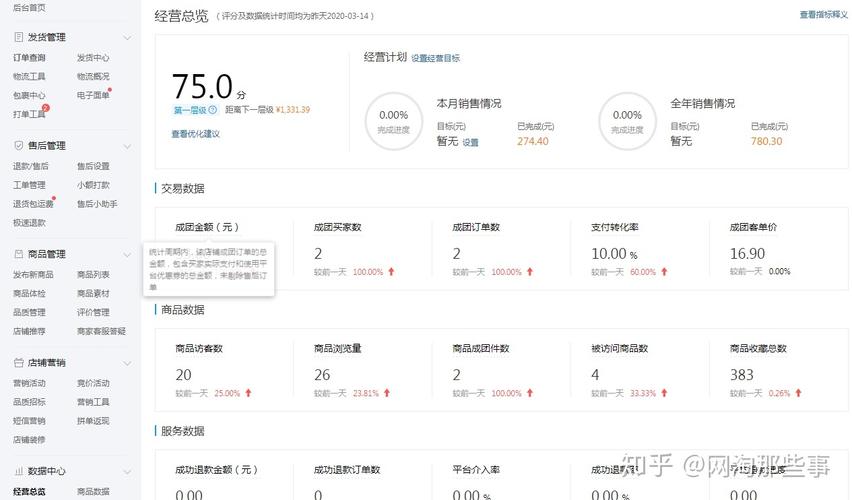Click the up arrow under 商品访客数
Screen dimensions: 852x500
pyautogui.click(x=248, y=393)
